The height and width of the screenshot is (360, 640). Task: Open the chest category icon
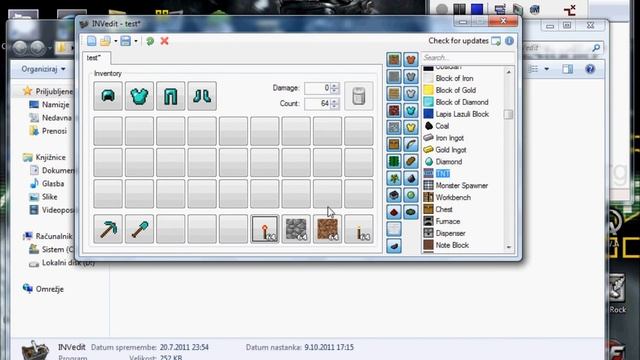pyautogui.click(x=394, y=144)
